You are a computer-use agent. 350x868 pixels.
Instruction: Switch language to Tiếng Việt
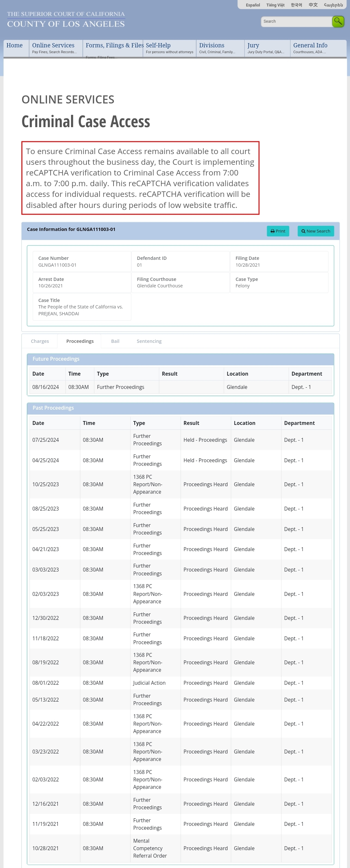pos(275,5)
